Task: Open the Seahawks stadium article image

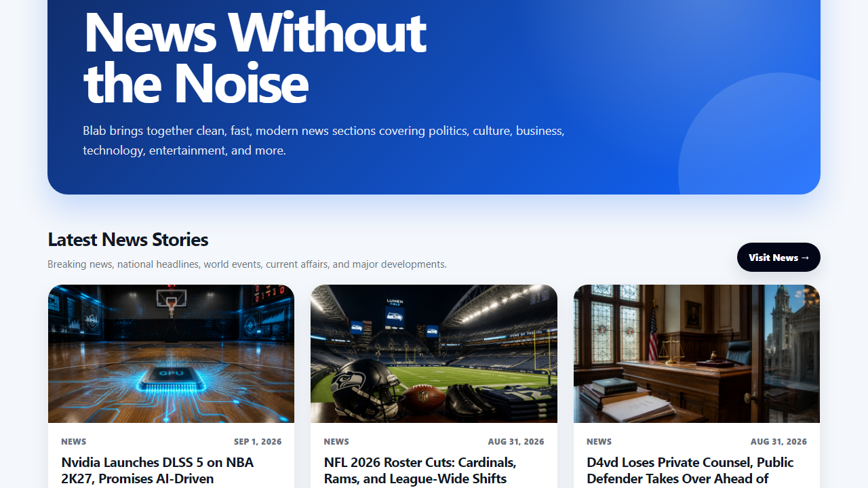Action: tap(434, 354)
